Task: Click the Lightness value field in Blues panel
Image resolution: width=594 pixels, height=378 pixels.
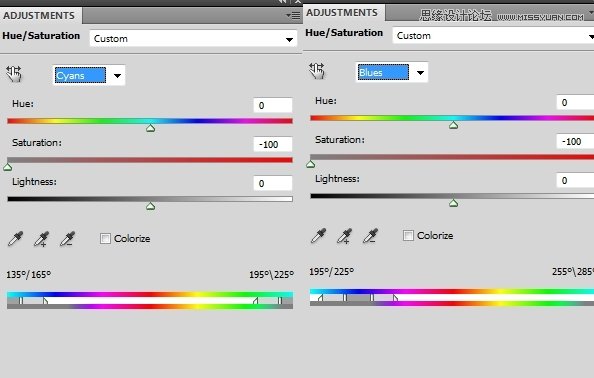Action: click(x=575, y=180)
